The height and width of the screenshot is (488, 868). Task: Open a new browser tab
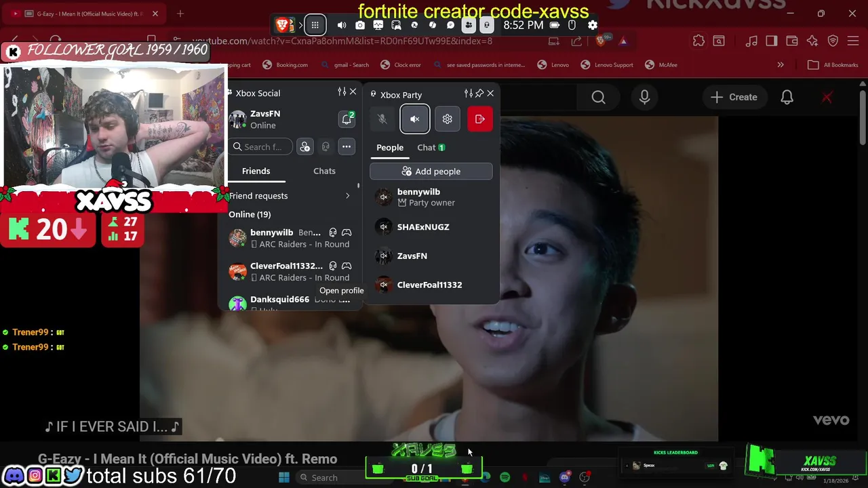(180, 14)
